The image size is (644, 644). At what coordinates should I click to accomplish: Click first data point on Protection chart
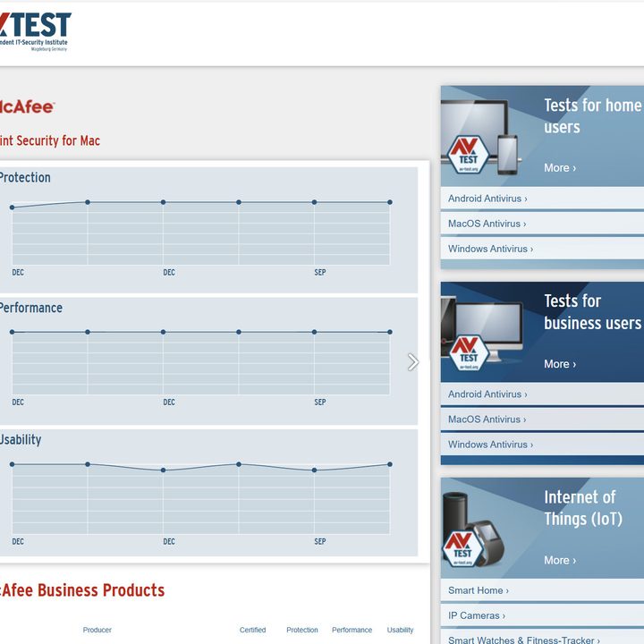coord(13,208)
